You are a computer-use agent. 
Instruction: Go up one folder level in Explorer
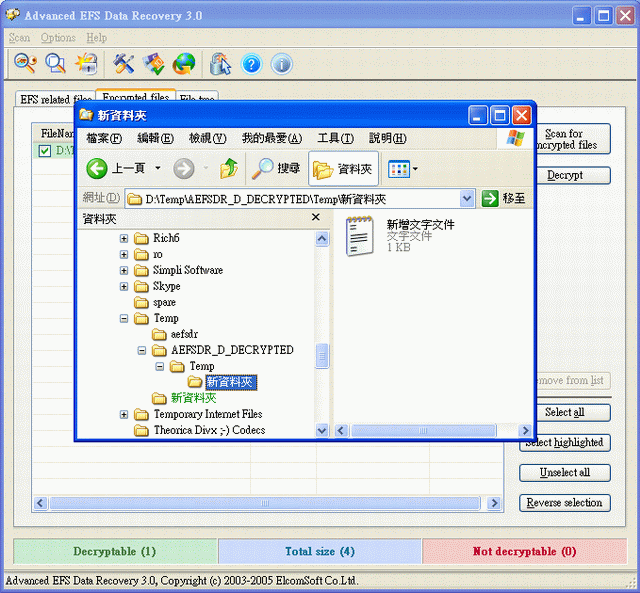click(229, 168)
